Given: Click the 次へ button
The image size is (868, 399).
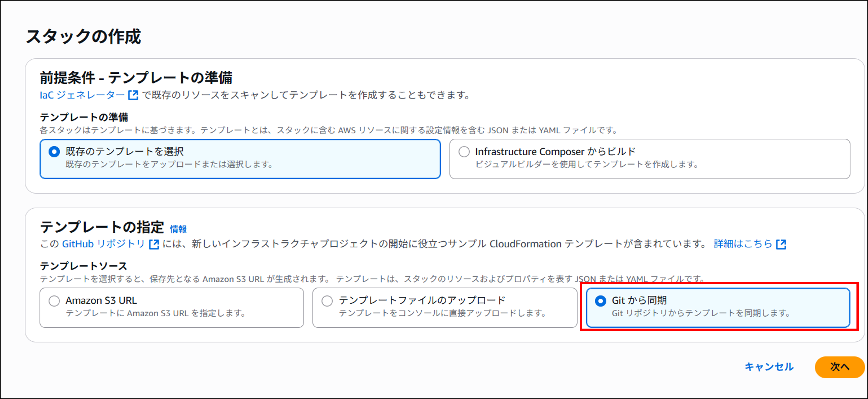Looking at the screenshot, I should [x=840, y=367].
